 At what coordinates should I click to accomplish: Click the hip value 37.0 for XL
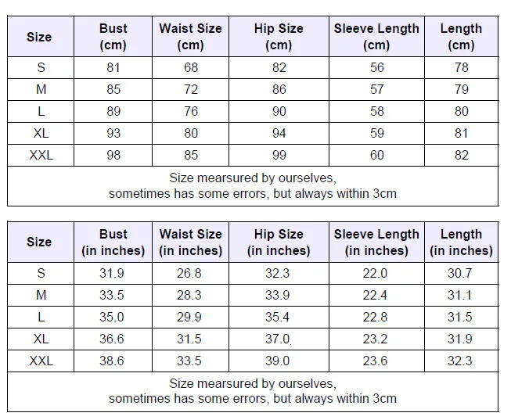278,339
